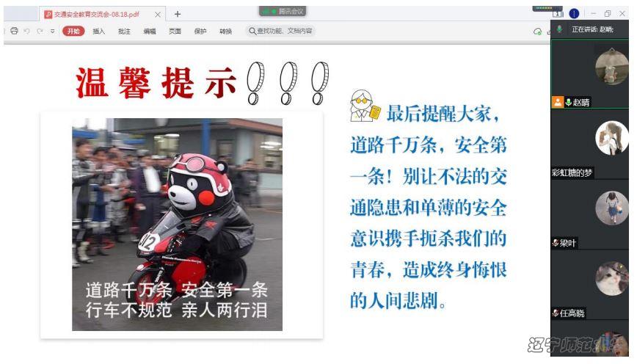The width and height of the screenshot is (637, 364).
Task: Click the green mic icon beside 赵晴's name
Action: pyautogui.click(x=568, y=103)
